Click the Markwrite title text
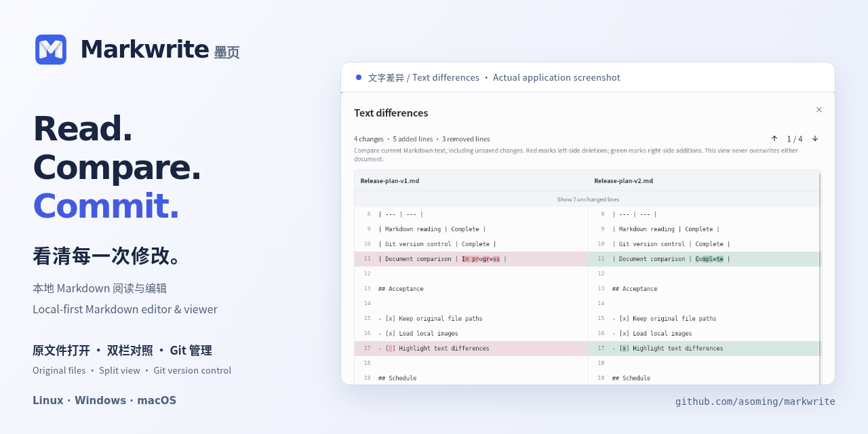 pos(144,50)
